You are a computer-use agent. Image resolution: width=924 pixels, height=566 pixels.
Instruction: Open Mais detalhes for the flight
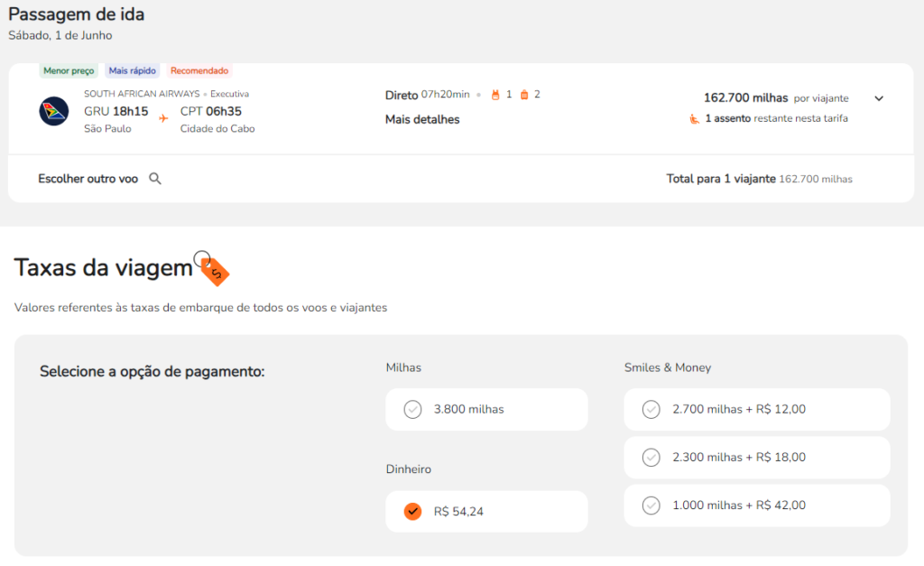(x=422, y=119)
